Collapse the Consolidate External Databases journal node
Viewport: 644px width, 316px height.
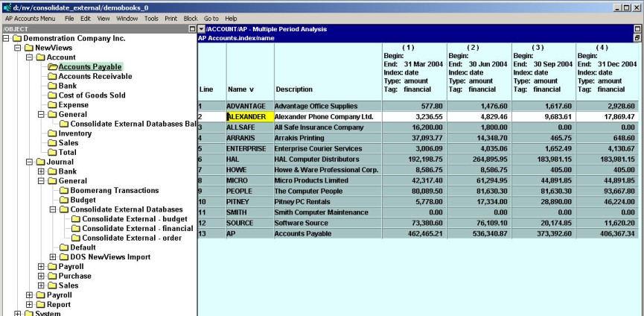[53, 209]
